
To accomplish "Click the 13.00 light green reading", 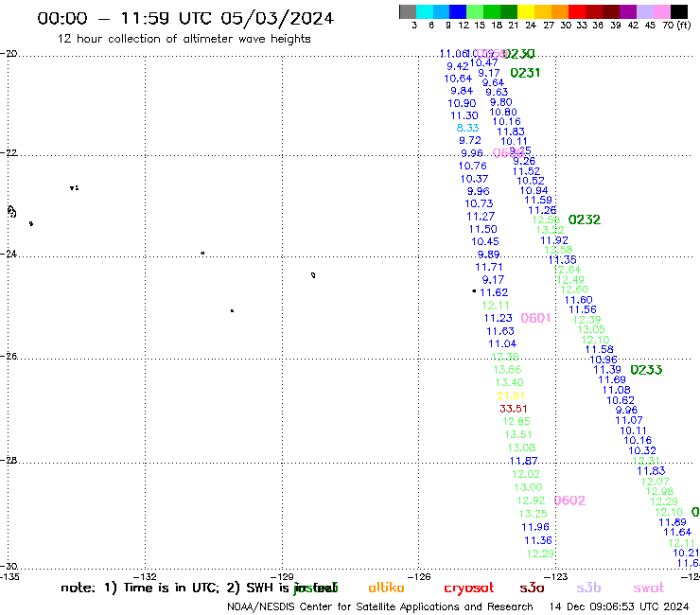I will [528, 487].
